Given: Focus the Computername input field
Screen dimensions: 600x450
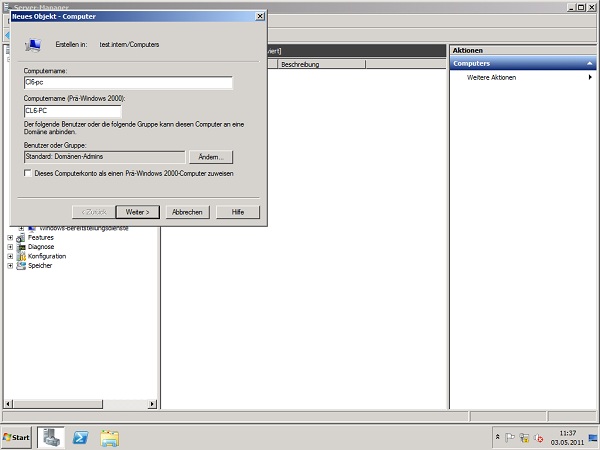Looking at the screenshot, I should (x=128, y=83).
